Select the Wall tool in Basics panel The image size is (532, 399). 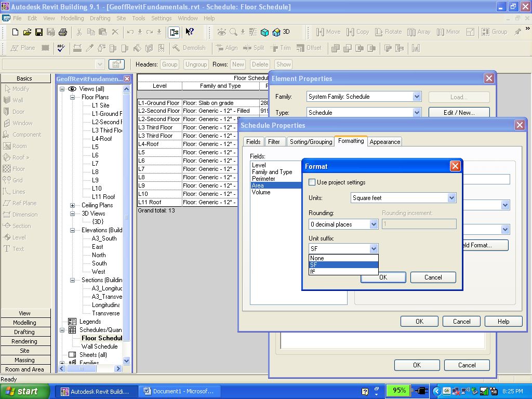click(x=14, y=100)
